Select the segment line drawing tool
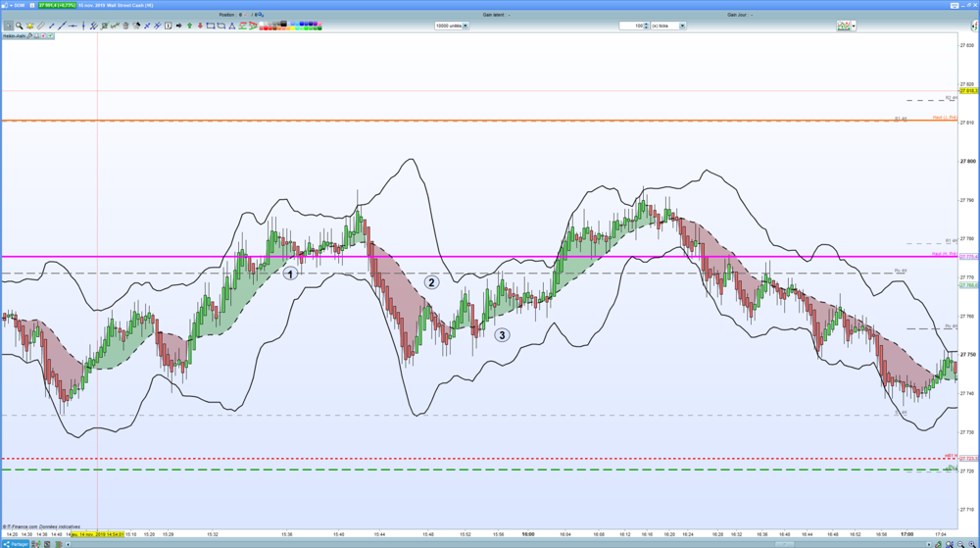 [51, 25]
